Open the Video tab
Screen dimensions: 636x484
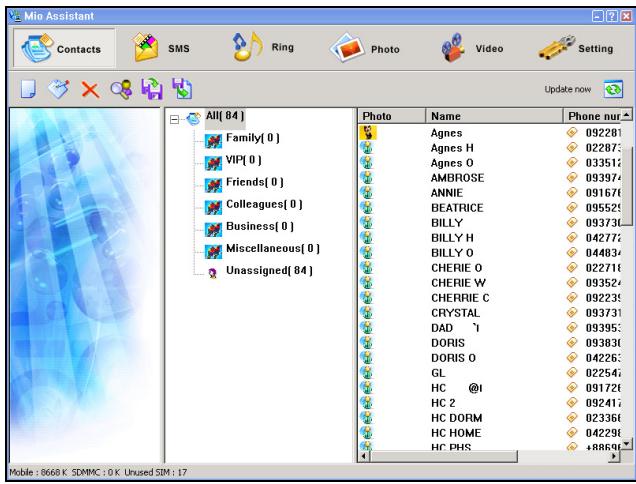point(472,48)
